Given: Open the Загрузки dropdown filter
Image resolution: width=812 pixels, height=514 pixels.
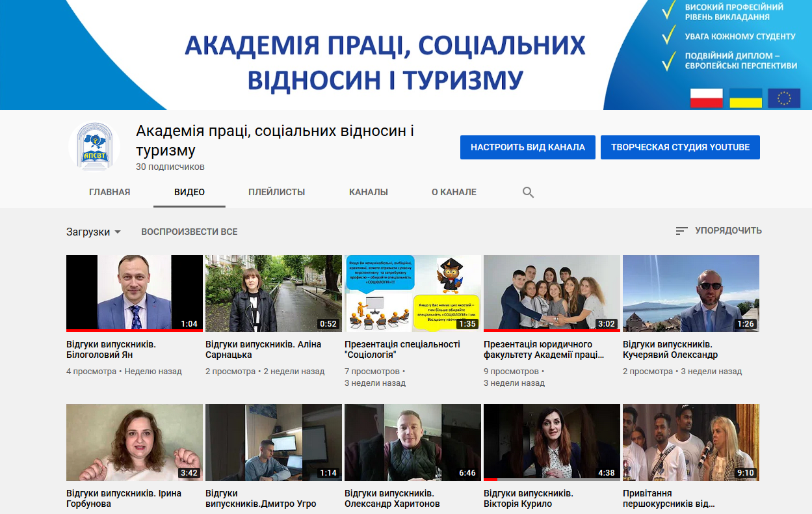Looking at the screenshot, I should point(94,232).
